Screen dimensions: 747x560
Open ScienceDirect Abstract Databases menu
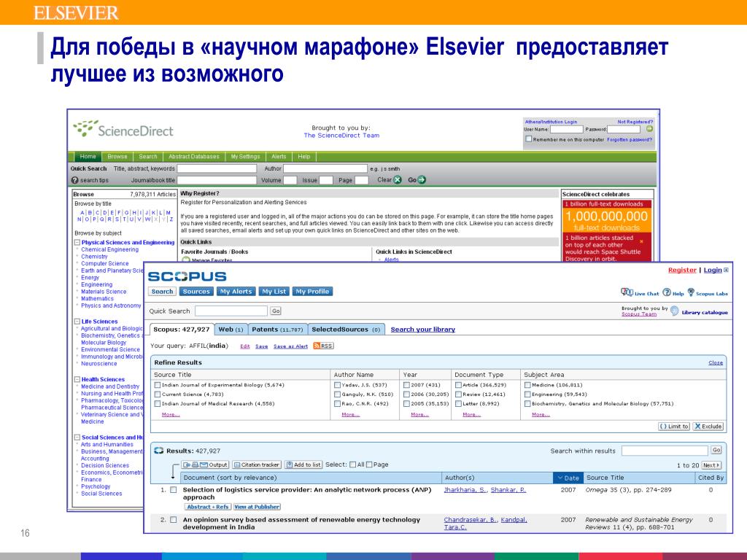coord(194,157)
